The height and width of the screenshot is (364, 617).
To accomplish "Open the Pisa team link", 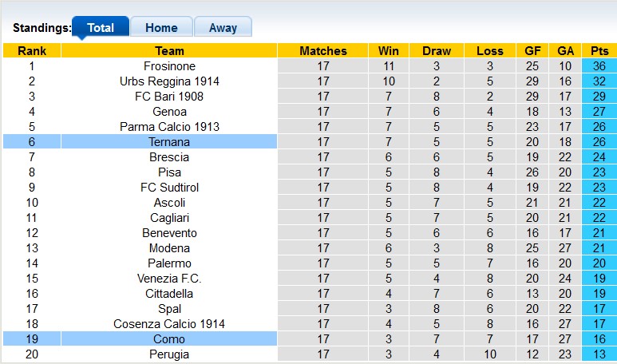I will coord(169,172).
